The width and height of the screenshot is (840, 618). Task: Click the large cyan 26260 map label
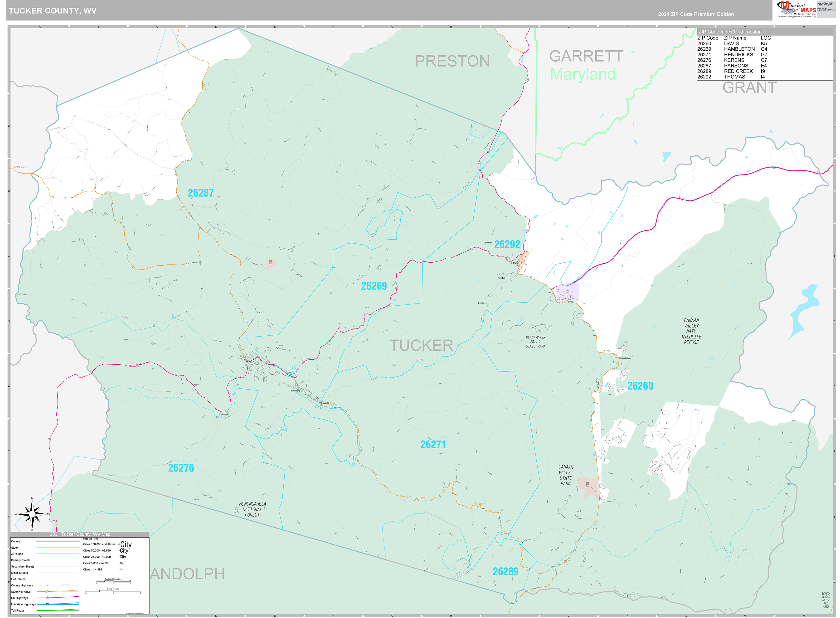pos(640,386)
